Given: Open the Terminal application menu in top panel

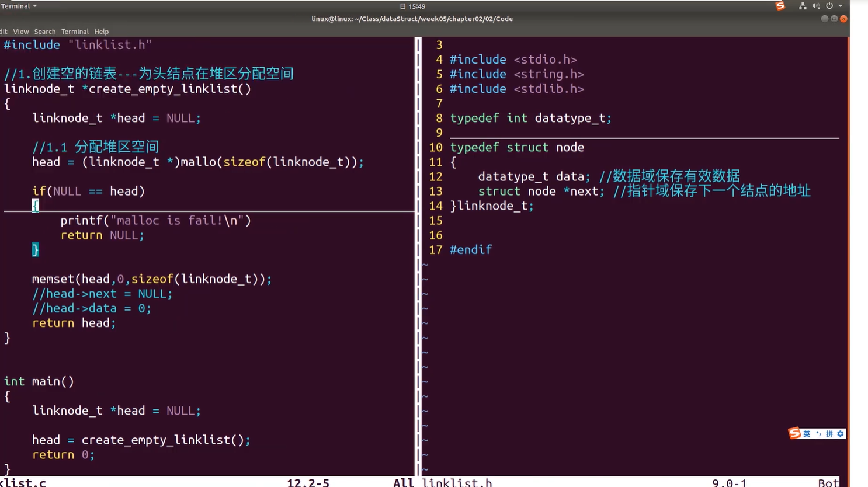Looking at the screenshot, I should pos(19,6).
